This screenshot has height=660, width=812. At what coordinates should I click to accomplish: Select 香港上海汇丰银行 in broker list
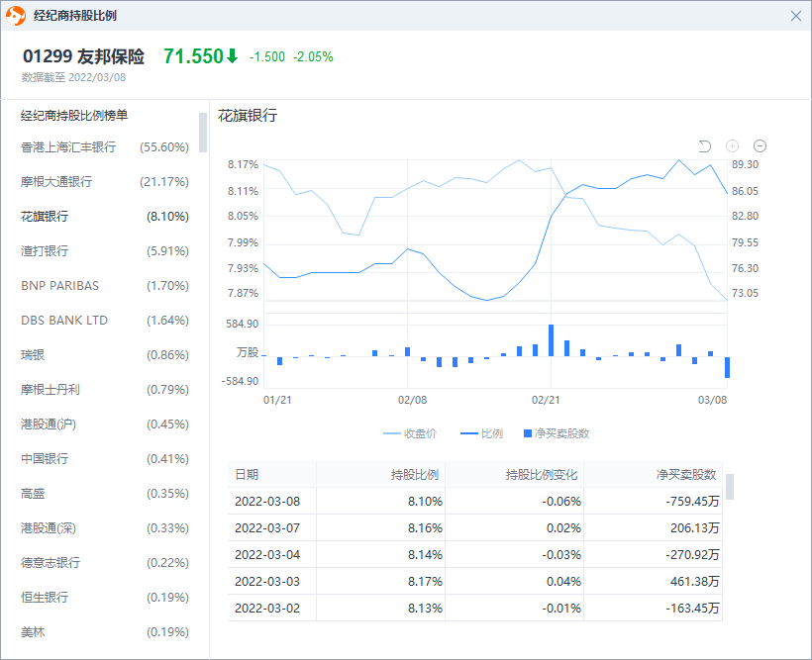104,147
